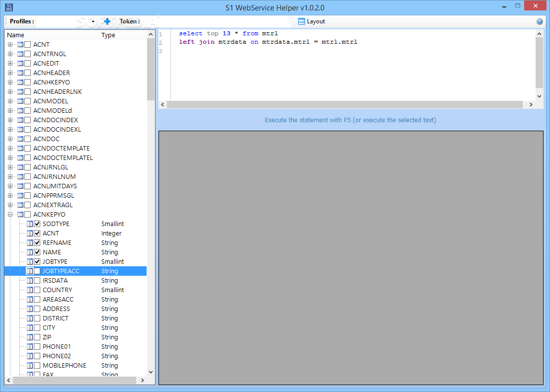Check the JOBTYPEACC field checkbox
Image resolution: width=550 pixels, height=392 pixels.
coord(37,271)
